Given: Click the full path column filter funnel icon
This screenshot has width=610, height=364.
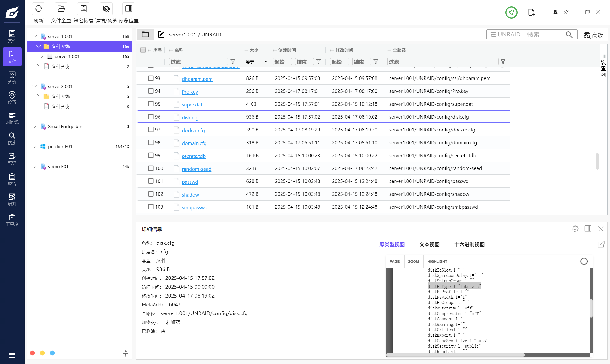Looking at the screenshot, I should [x=503, y=61].
